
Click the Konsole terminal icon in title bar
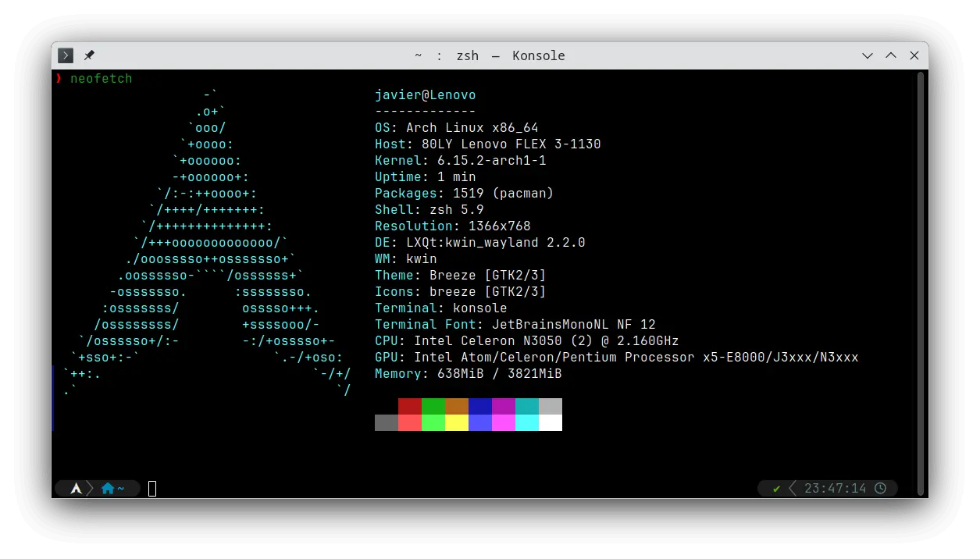coord(66,55)
